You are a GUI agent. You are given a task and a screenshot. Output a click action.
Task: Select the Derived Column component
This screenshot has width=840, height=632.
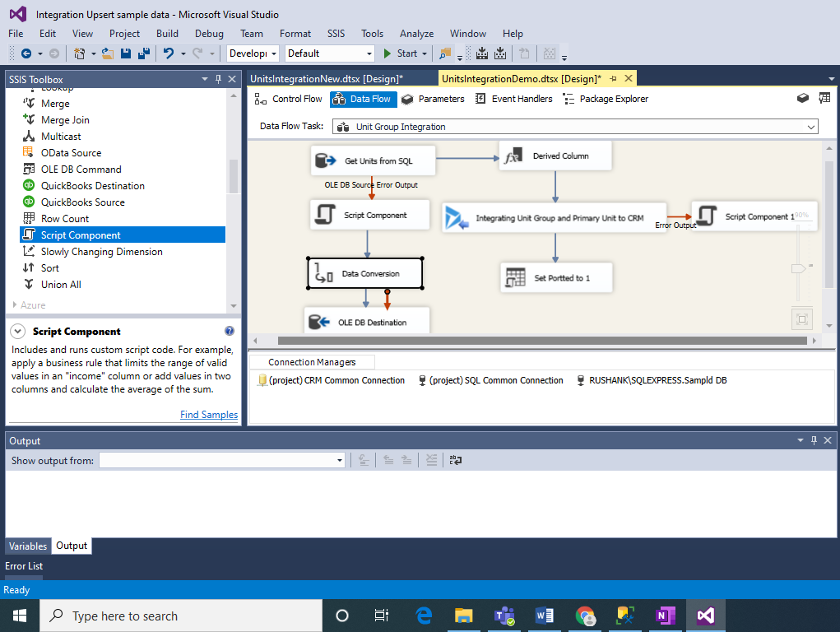click(x=555, y=156)
